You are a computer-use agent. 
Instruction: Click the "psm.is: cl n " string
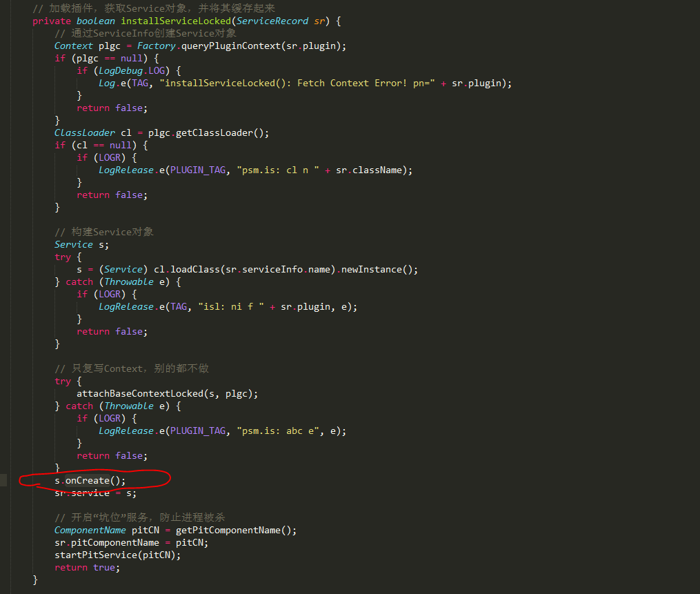click(x=278, y=170)
